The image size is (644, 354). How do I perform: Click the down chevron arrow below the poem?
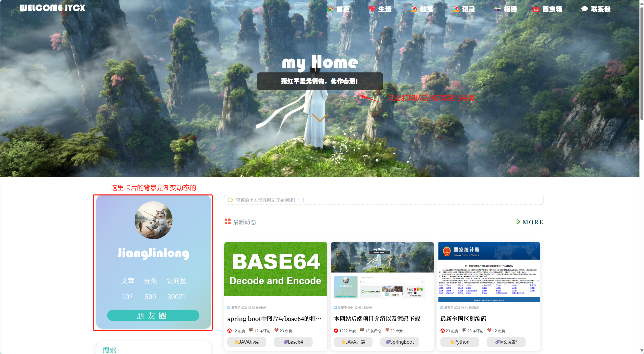tap(320, 118)
